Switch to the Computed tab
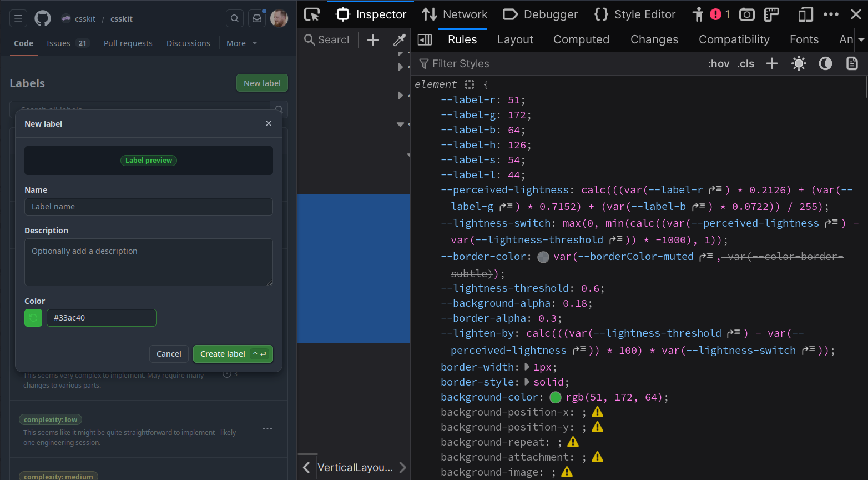This screenshot has height=480, width=868. click(581, 39)
